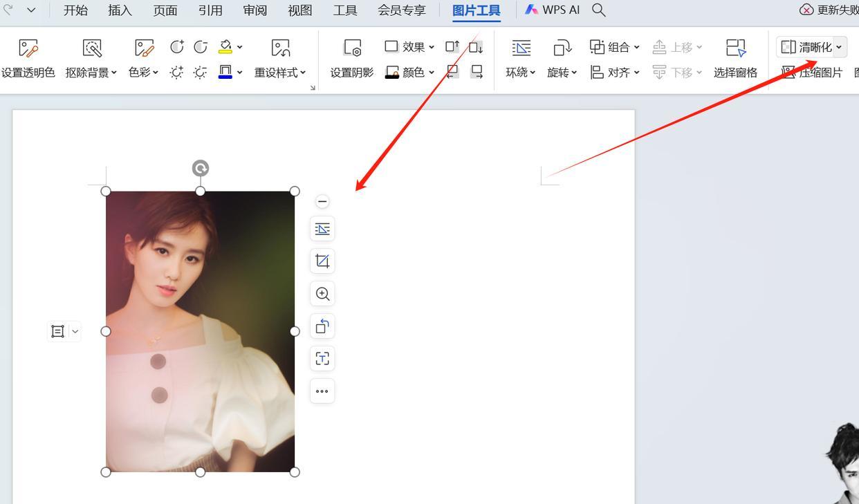Switch to the 开始 tab
Image resolution: width=859 pixels, height=504 pixels.
75,10
